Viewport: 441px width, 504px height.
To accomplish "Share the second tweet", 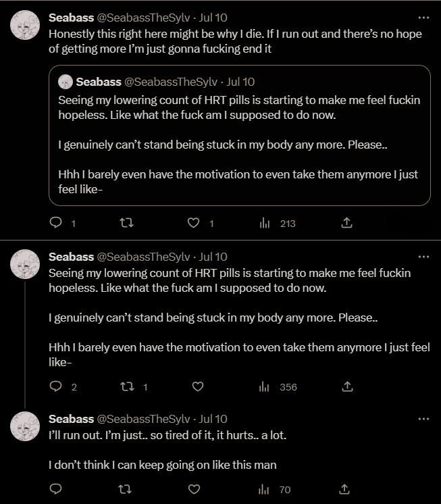I will (347, 387).
